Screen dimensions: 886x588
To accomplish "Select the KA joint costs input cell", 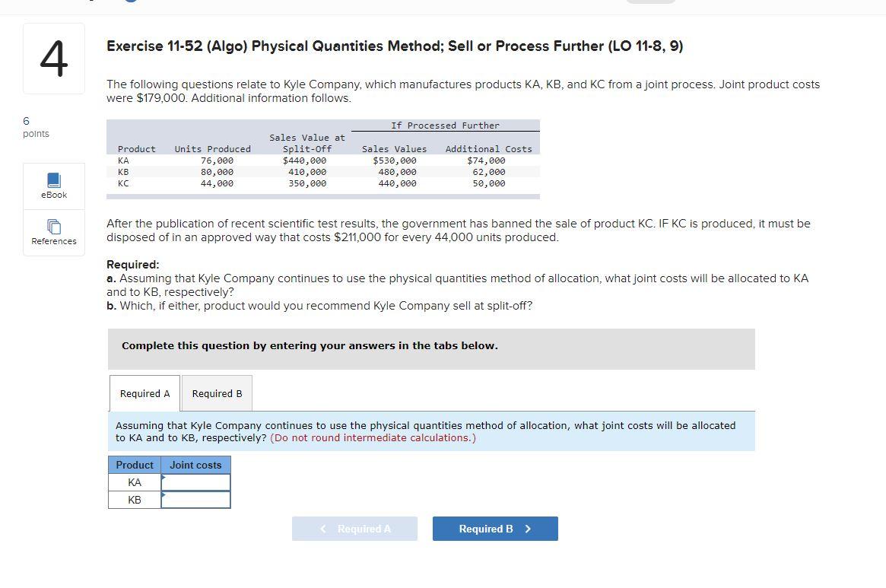I will [x=196, y=482].
